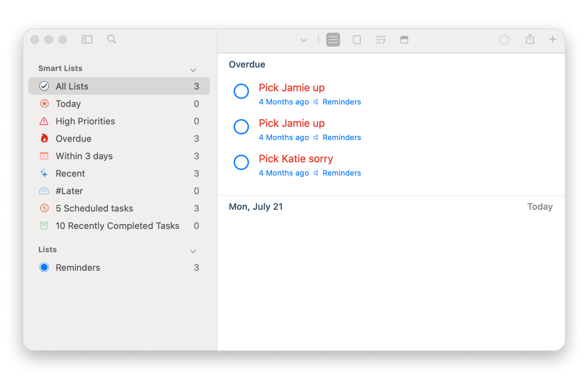Collapse the Smart Lists section
The width and height of the screenshot is (588, 381).
[193, 70]
